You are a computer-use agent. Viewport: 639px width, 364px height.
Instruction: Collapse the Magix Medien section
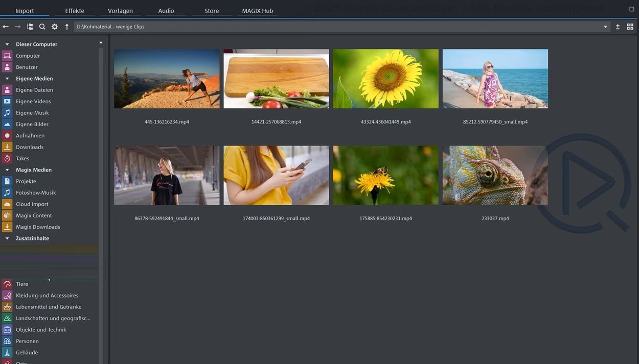click(7, 170)
